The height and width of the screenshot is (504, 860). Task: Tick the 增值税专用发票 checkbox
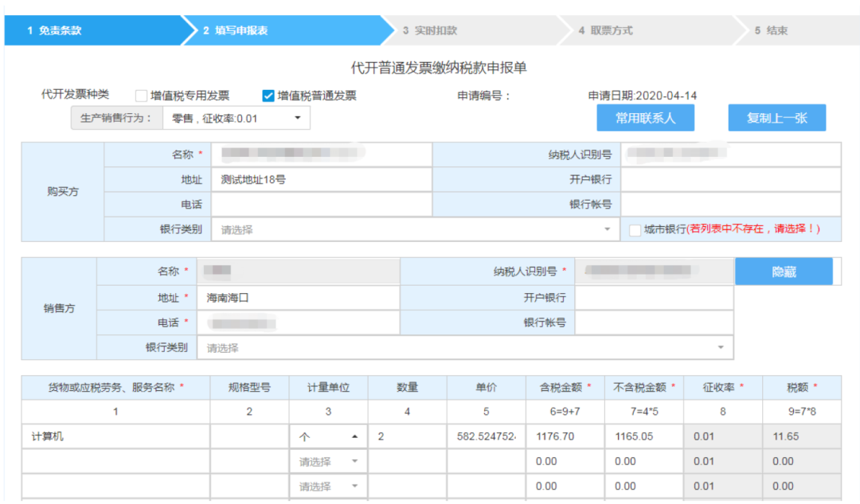point(141,96)
